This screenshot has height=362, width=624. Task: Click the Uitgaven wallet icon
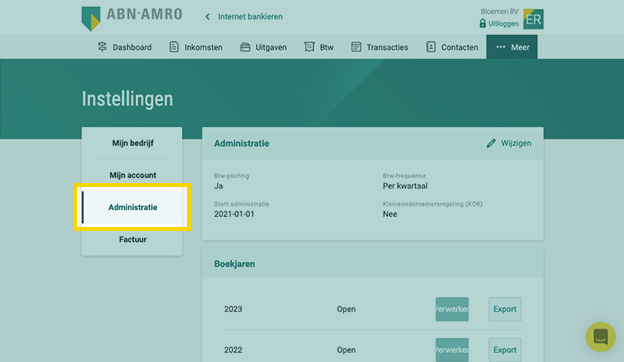click(245, 47)
